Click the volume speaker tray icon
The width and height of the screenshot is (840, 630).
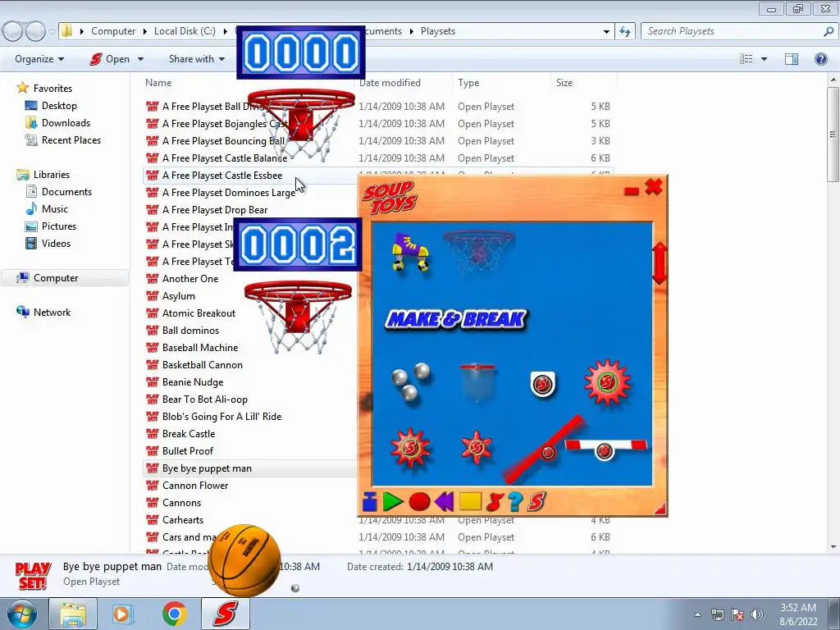tap(756, 614)
